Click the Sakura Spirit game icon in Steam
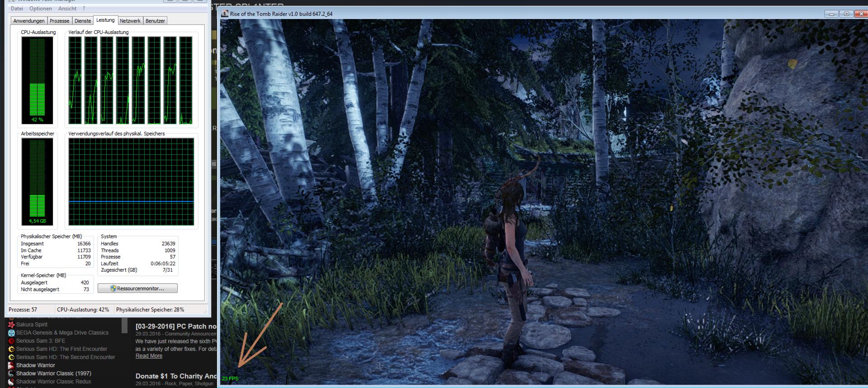868x388 pixels. 11,325
